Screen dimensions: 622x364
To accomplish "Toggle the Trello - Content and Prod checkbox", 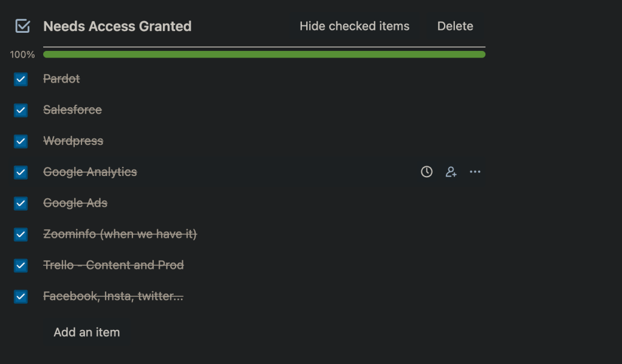I will click(21, 266).
